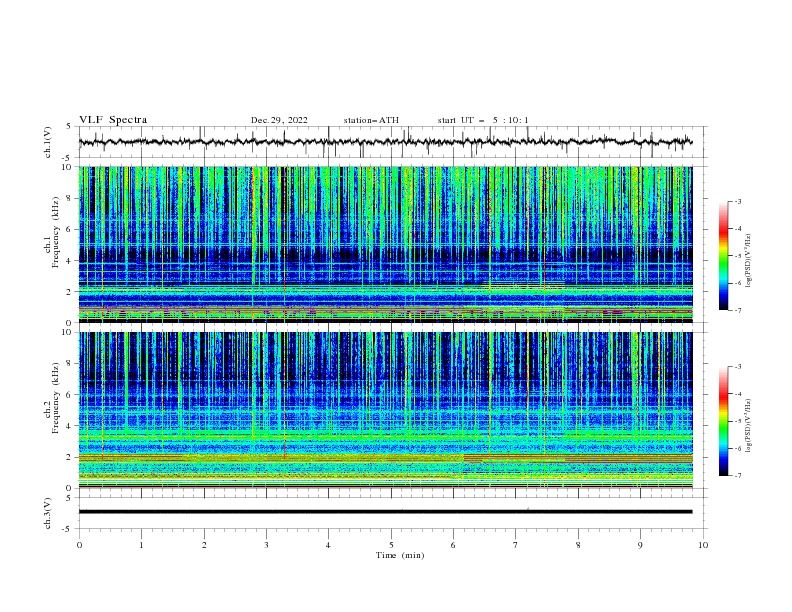The height and width of the screenshot is (612, 792).
Task: Click the flat ch.3 voltage trace
Action: (385, 512)
